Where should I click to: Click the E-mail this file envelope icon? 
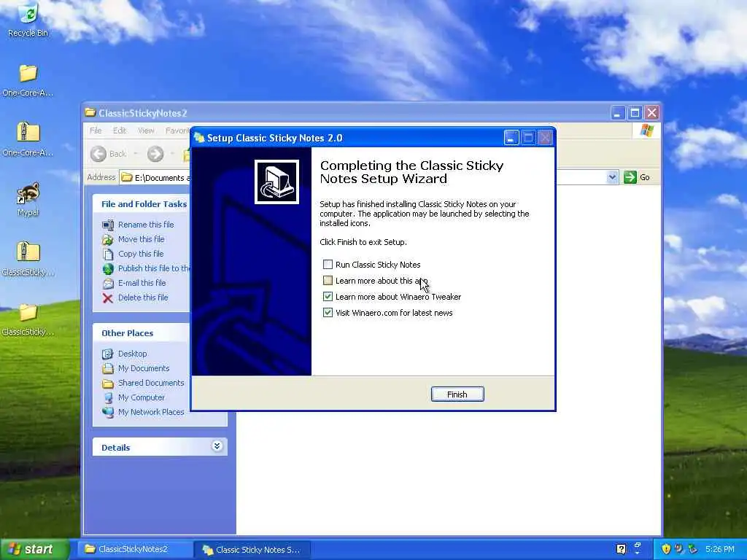click(x=108, y=284)
